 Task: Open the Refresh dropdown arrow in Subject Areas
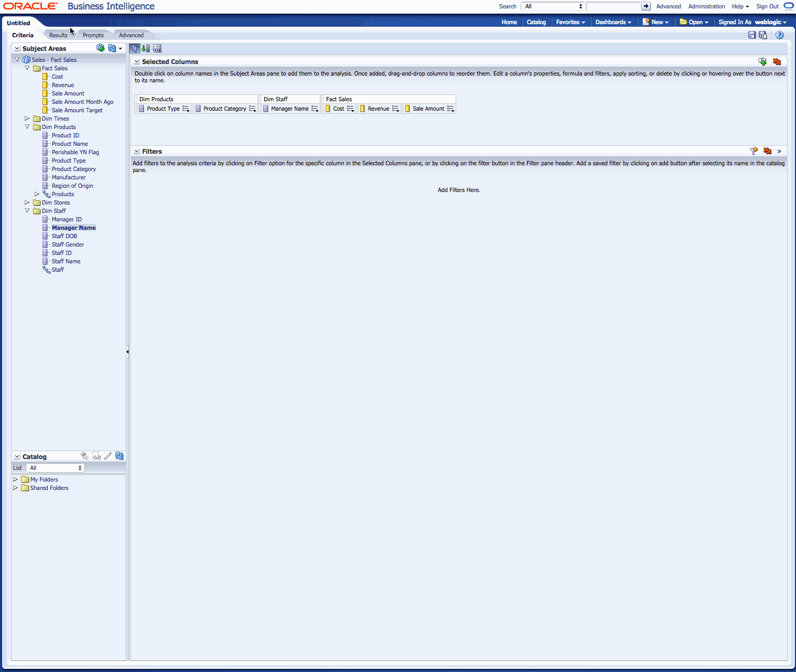coord(121,48)
